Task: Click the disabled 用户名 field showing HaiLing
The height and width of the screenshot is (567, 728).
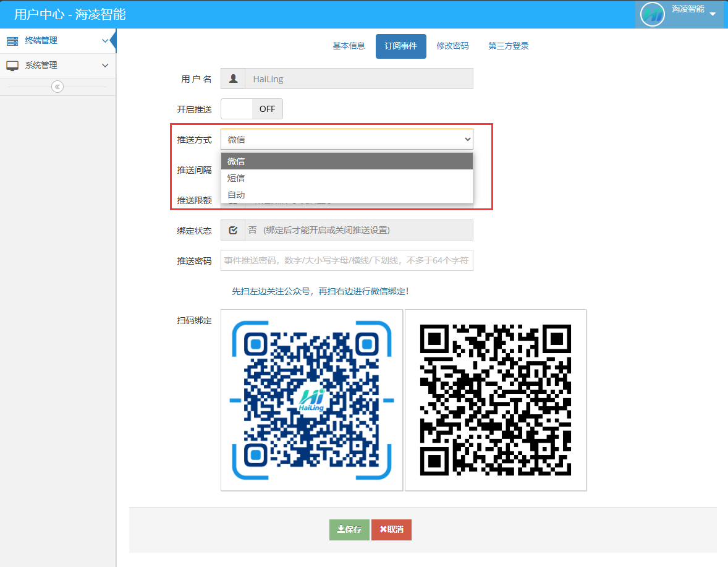Action: [x=359, y=79]
